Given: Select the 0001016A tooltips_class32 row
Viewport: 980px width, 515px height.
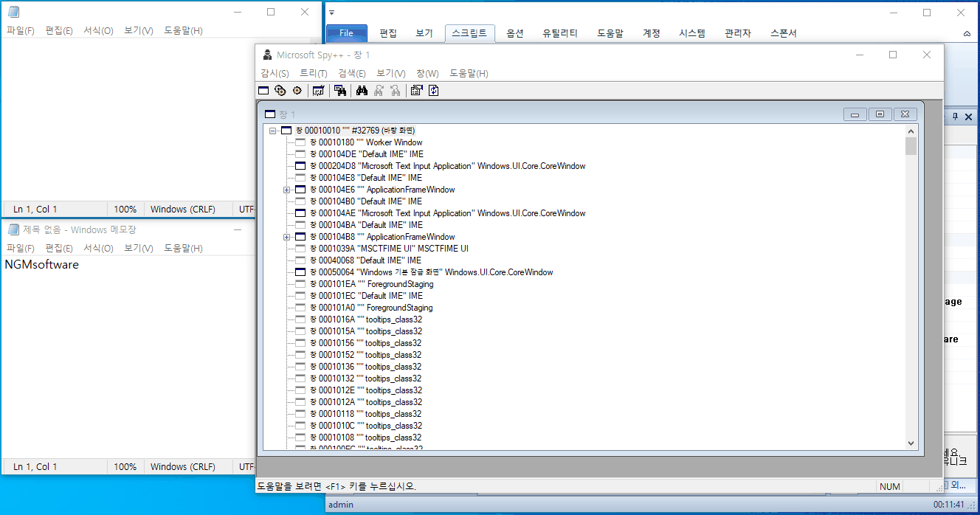Looking at the screenshot, I should point(365,319).
